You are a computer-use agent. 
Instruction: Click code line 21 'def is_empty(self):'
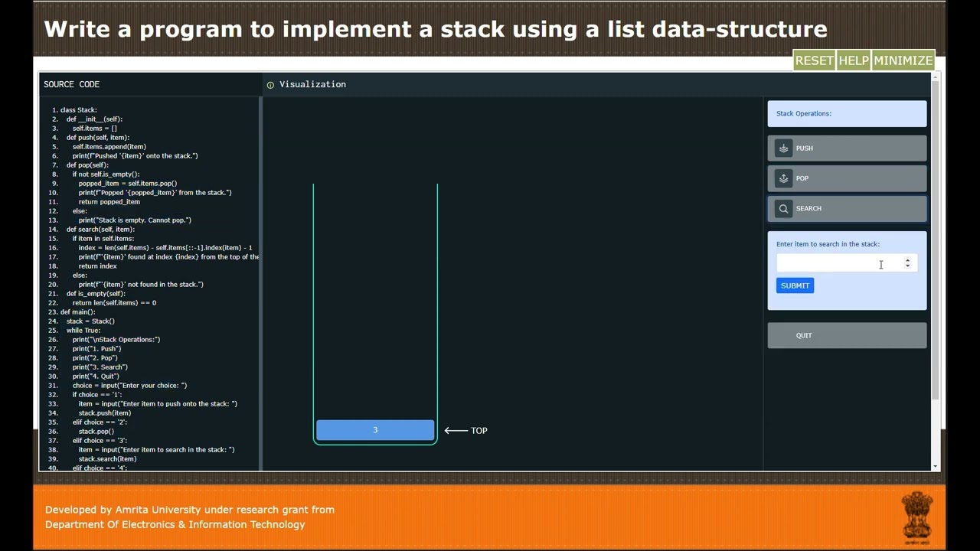click(96, 294)
